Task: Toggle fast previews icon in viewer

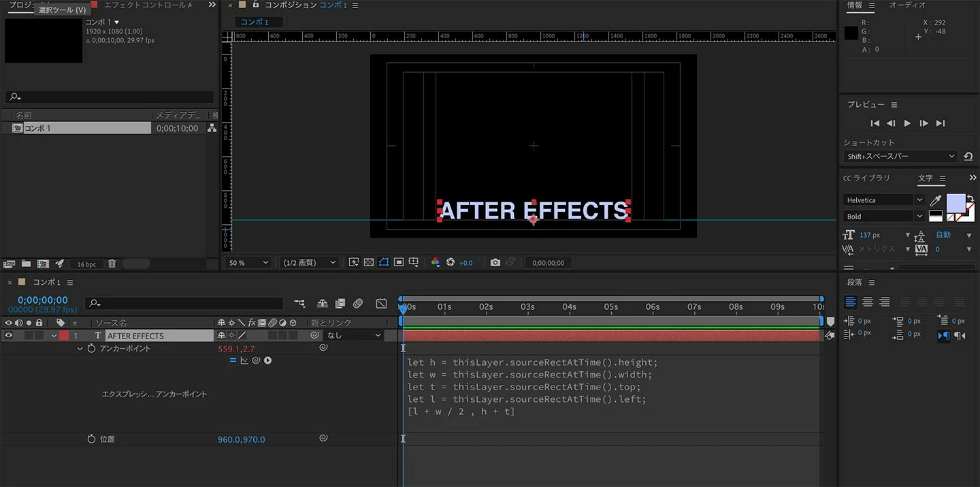Action: [x=354, y=262]
